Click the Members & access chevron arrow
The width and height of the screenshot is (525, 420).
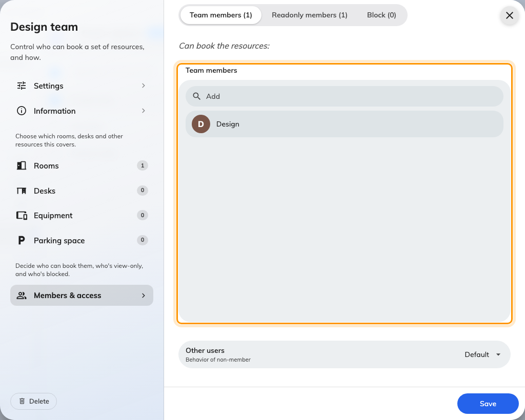pyautogui.click(x=144, y=295)
